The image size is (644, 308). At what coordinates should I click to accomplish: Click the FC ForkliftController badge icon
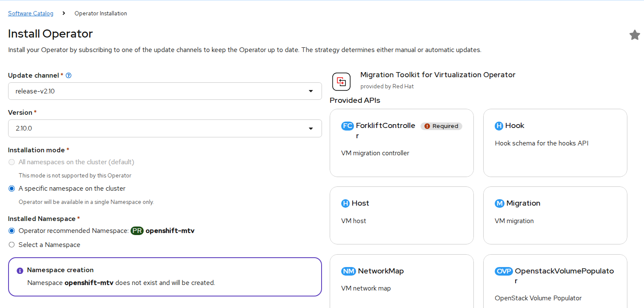tap(348, 126)
